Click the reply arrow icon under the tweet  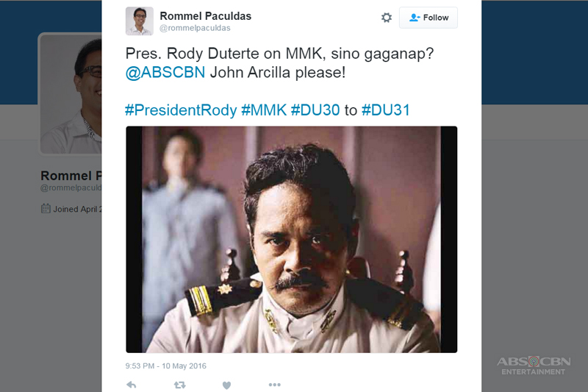(x=132, y=385)
